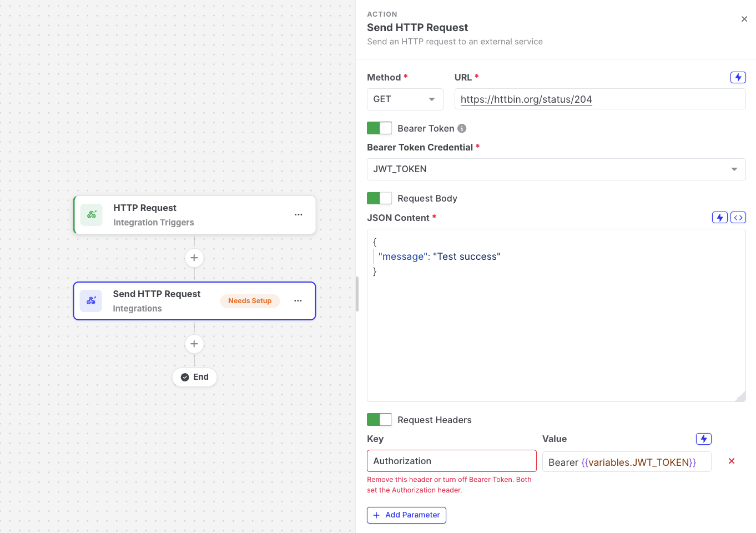Click into the JSON Content editor
The height and width of the screenshot is (533, 756).
click(556, 315)
